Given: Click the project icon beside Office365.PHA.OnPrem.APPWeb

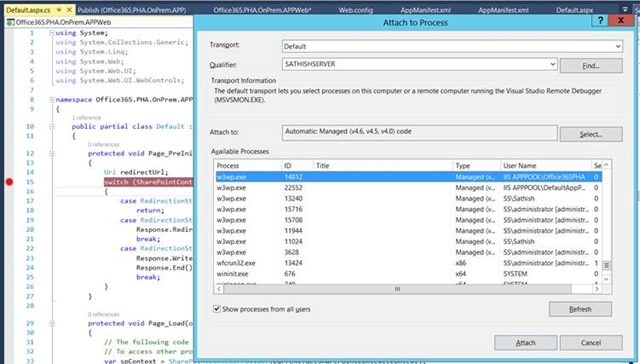Looking at the screenshot, I should coord(11,22).
